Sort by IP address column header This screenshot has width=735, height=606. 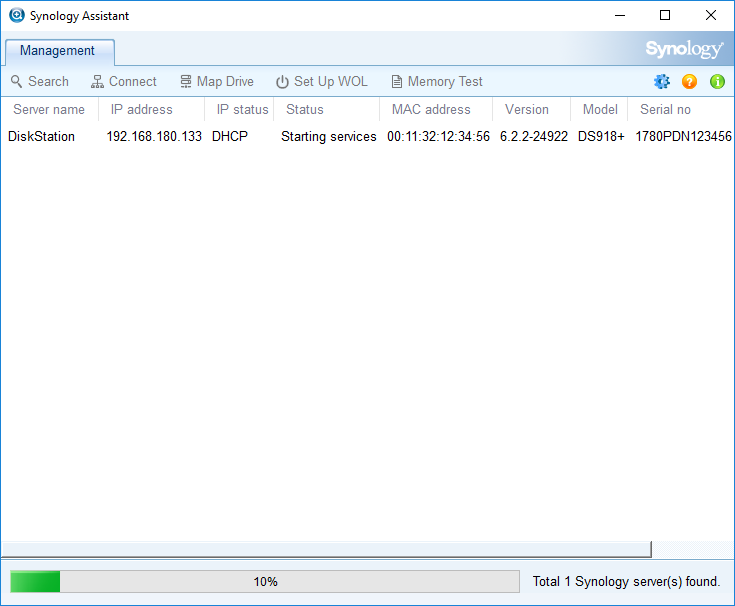151,110
